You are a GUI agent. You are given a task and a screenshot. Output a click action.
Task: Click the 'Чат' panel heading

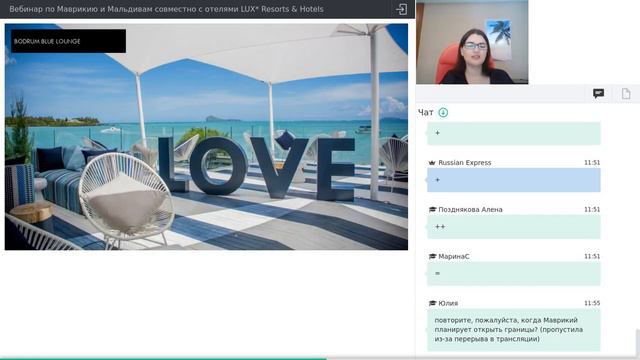[x=425, y=113]
